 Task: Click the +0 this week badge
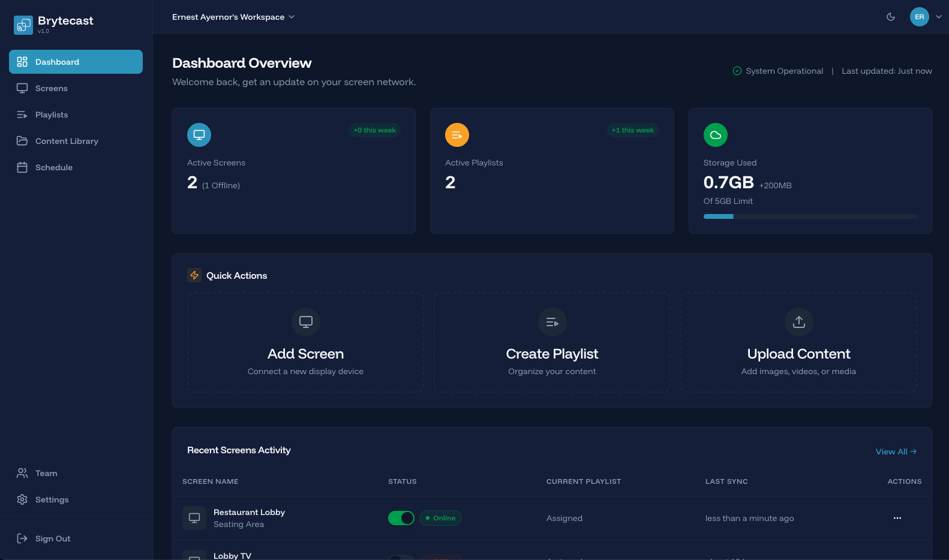pos(375,130)
